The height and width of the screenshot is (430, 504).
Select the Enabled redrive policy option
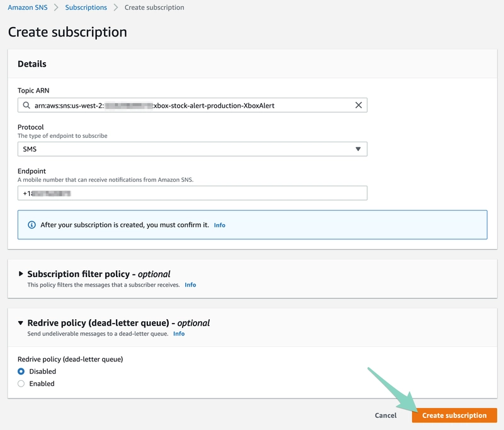(21, 383)
